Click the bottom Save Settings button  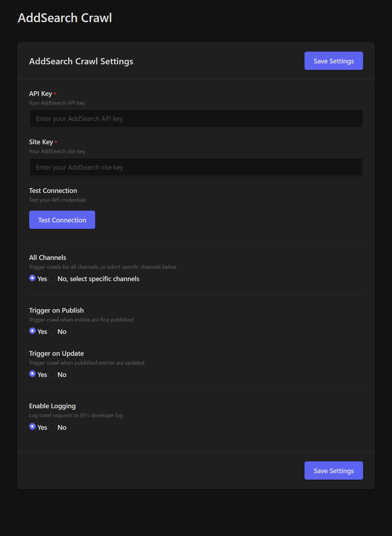click(333, 471)
